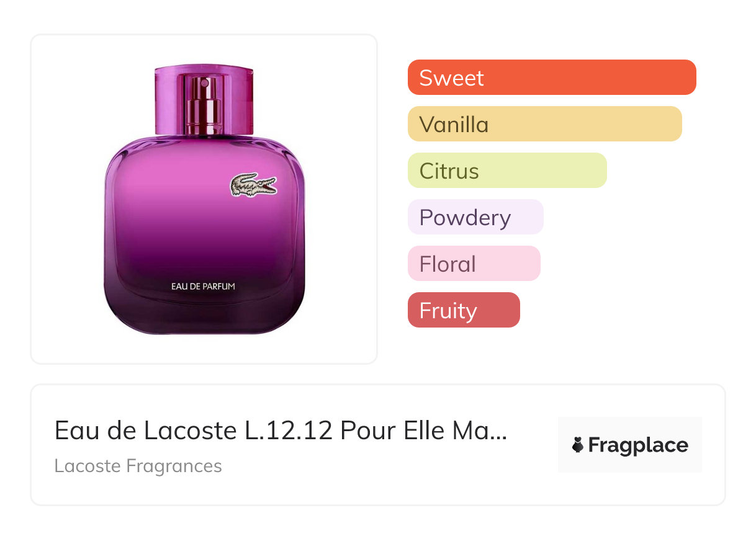756x536 pixels.
Task: Click the Fragplace logo
Action: tap(630, 445)
